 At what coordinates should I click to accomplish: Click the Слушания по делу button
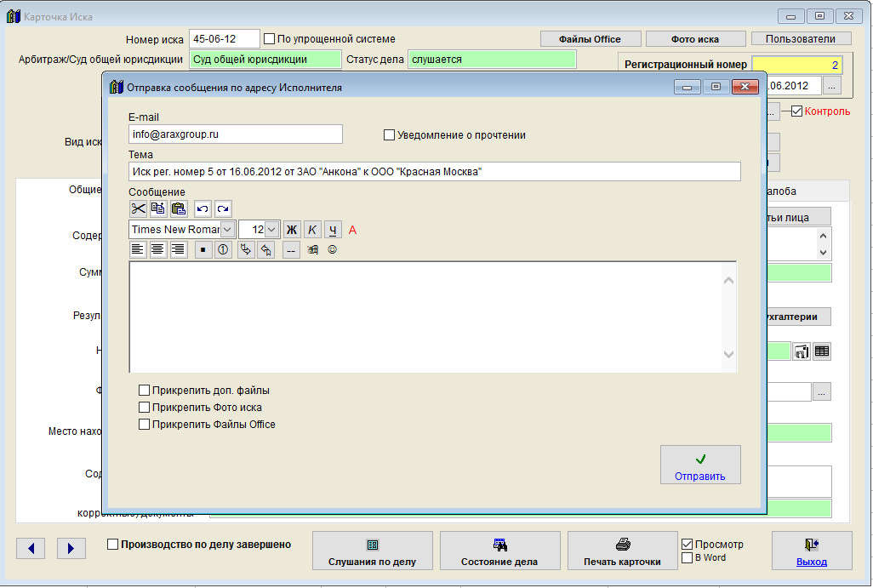[373, 551]
